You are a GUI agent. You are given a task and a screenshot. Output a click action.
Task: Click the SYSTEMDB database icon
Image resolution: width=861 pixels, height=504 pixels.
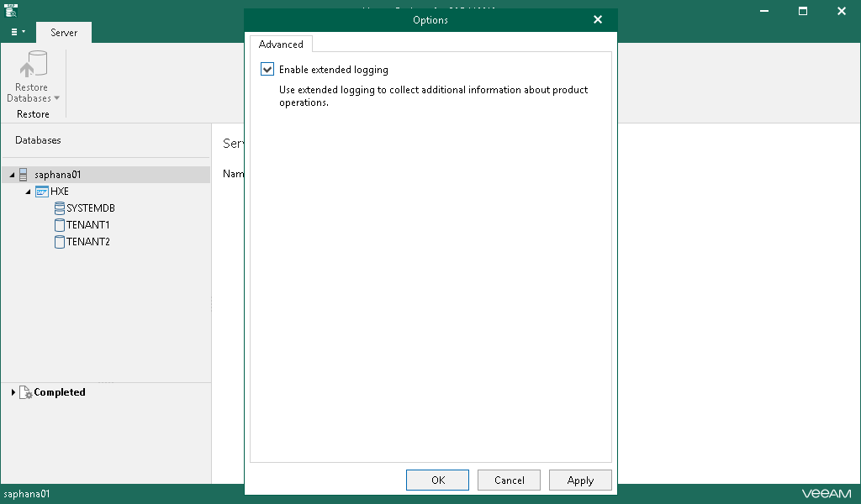point(59,208)
